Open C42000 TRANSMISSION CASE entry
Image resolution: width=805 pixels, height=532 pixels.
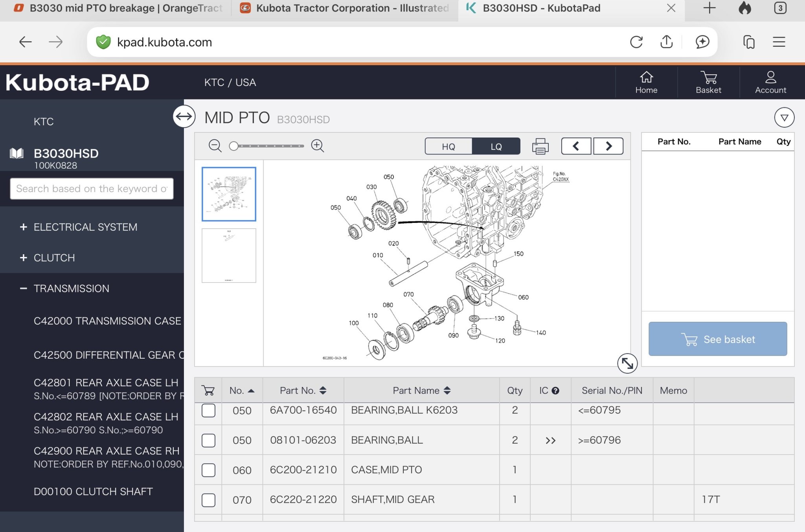click(107, 321)
